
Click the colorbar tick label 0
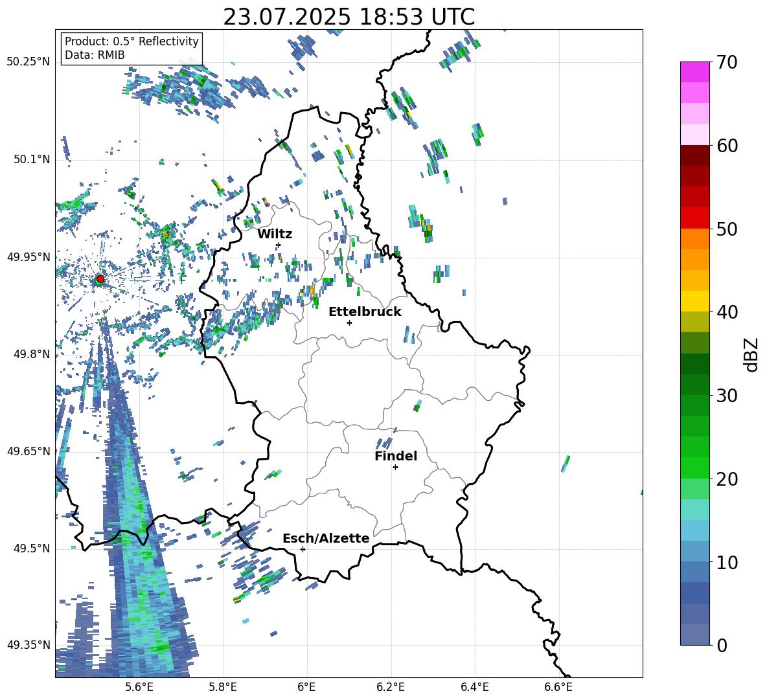coord(722,645)
